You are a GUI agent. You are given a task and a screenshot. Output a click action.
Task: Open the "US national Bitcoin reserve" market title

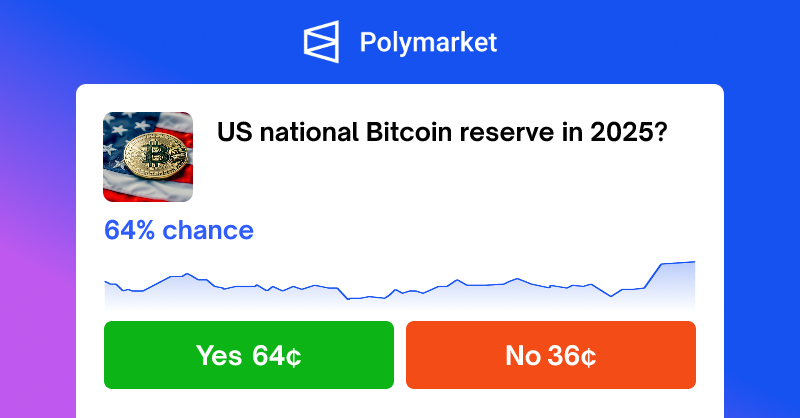(x=442, y=131)
